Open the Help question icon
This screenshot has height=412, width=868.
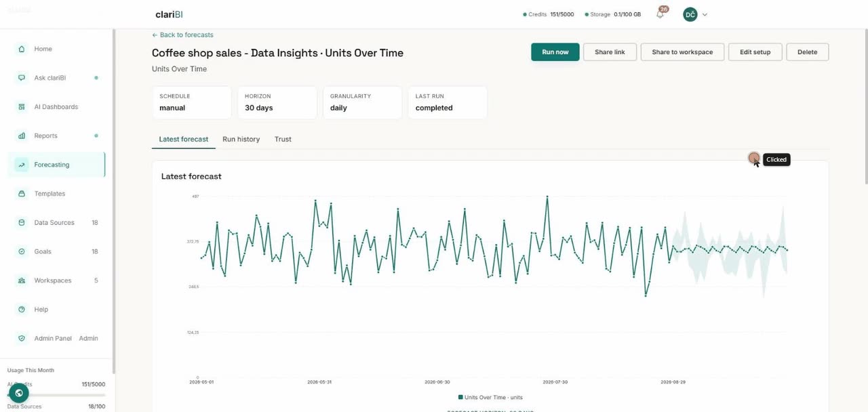tap(22, 309)
